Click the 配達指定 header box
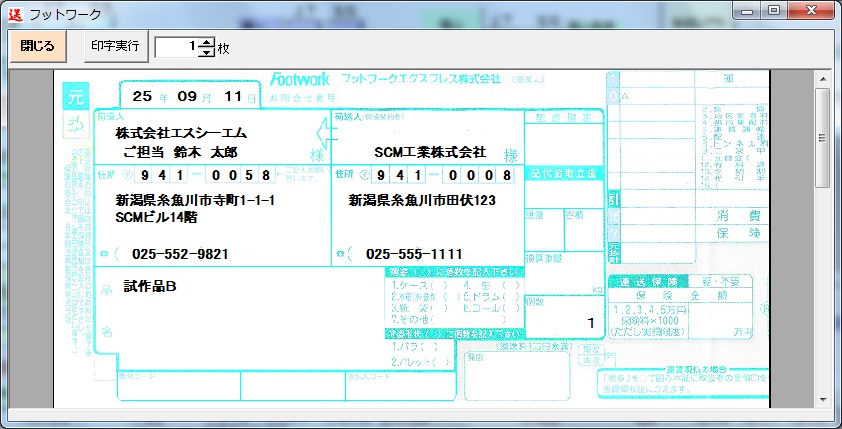Viewport: 842px width, 429px height. click(x=564, y=117)
